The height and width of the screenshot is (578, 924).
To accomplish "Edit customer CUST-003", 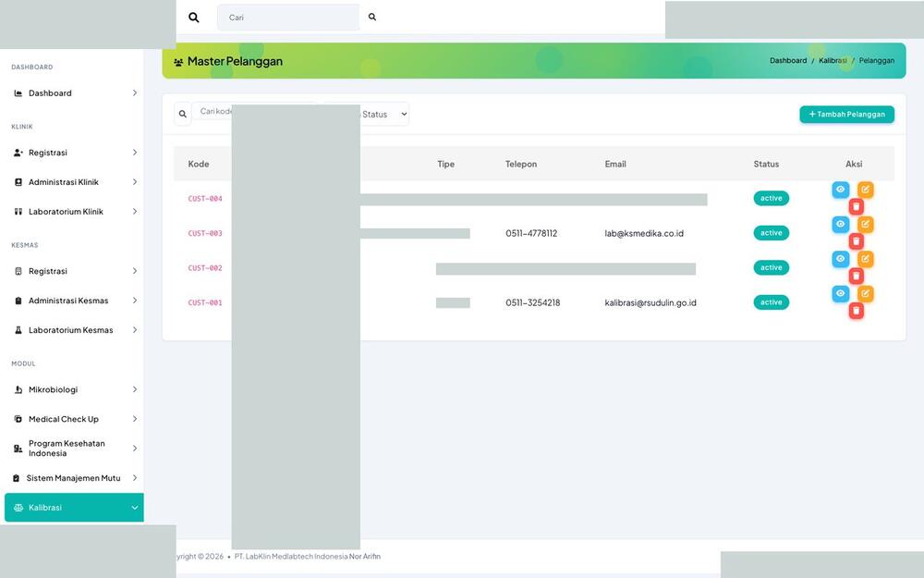I will pos(865,225).
